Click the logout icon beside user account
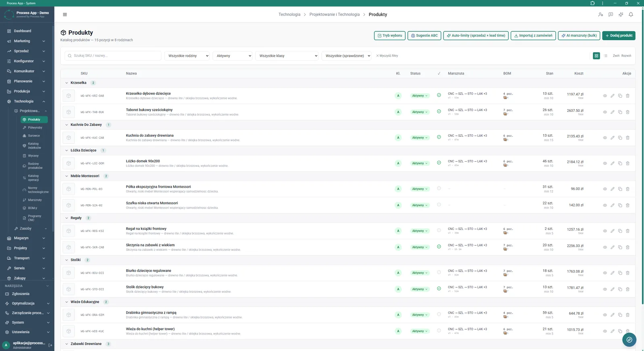Screen dimensions: 644x351 tap(50, 345)
